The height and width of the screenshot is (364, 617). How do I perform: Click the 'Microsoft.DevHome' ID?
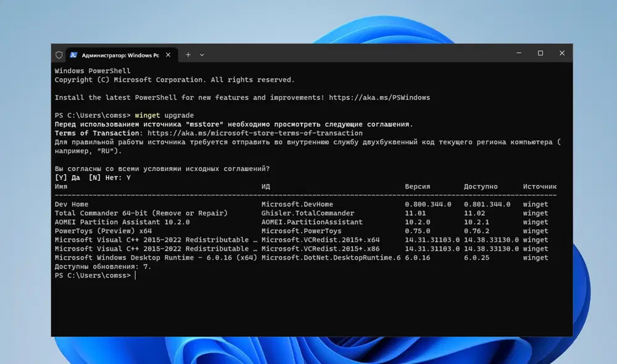point(297,204)
